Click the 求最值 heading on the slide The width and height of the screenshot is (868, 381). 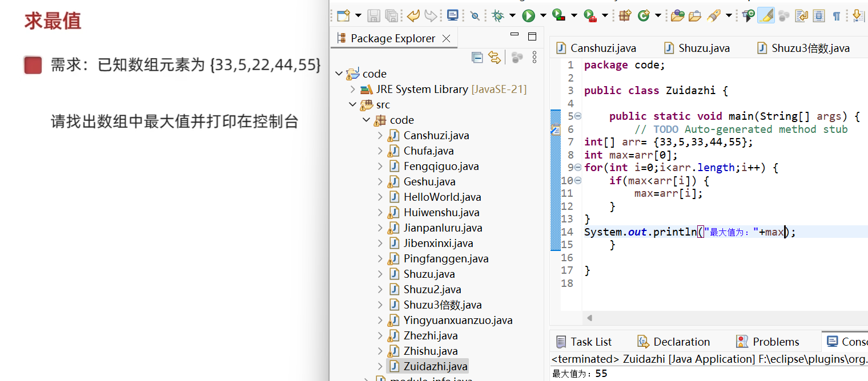(x=53, y=21)
